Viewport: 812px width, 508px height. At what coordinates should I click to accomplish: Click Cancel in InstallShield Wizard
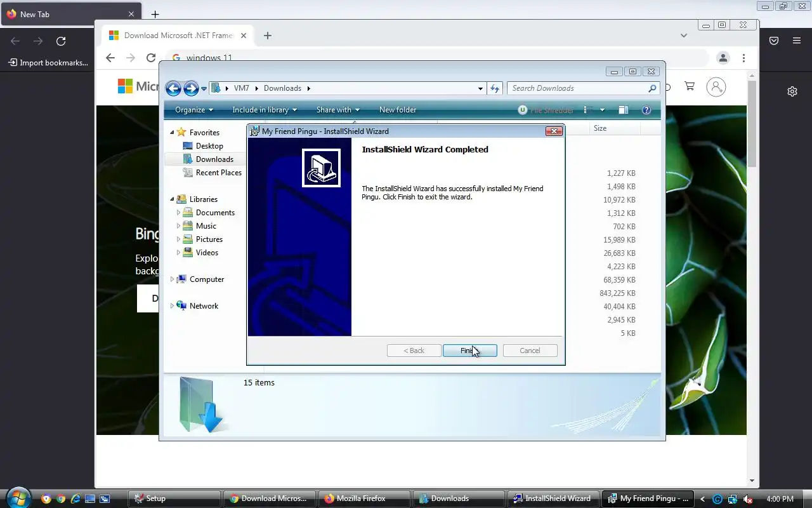[x=530, y=351]
